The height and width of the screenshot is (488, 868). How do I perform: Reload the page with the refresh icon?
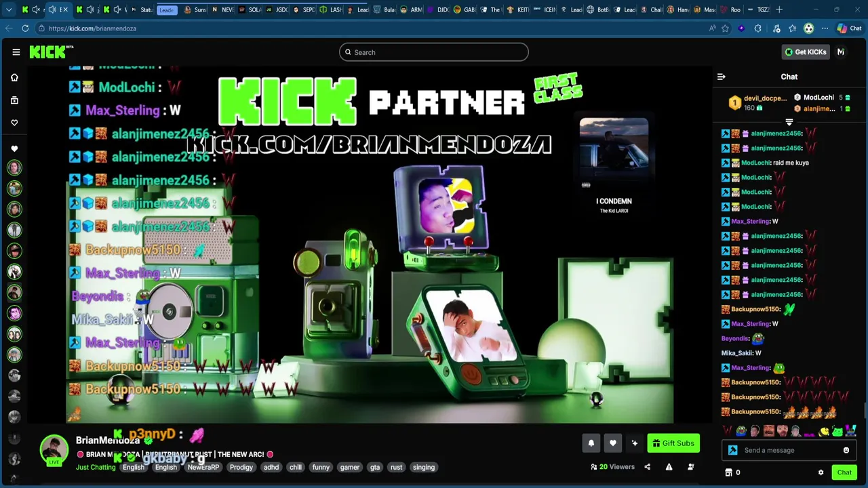(25, 28)
